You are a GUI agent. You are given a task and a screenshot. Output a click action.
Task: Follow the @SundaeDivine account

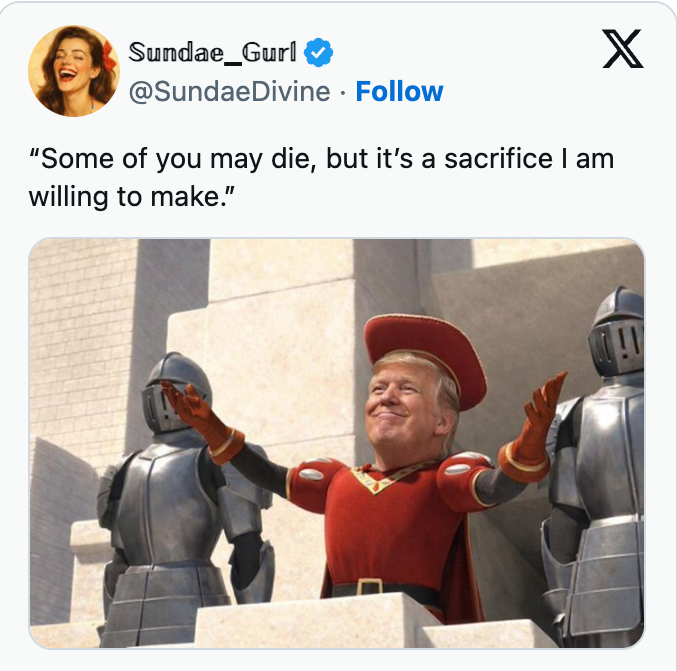399,92
